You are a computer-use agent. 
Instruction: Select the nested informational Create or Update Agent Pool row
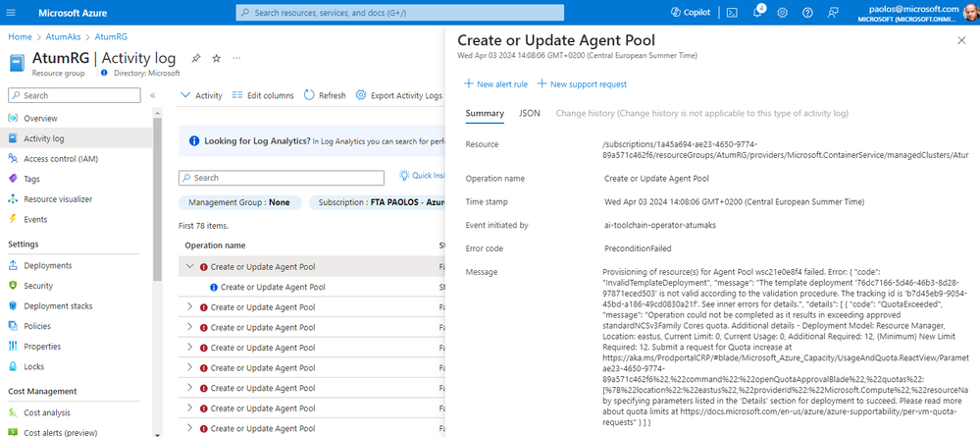click(311, 287)
